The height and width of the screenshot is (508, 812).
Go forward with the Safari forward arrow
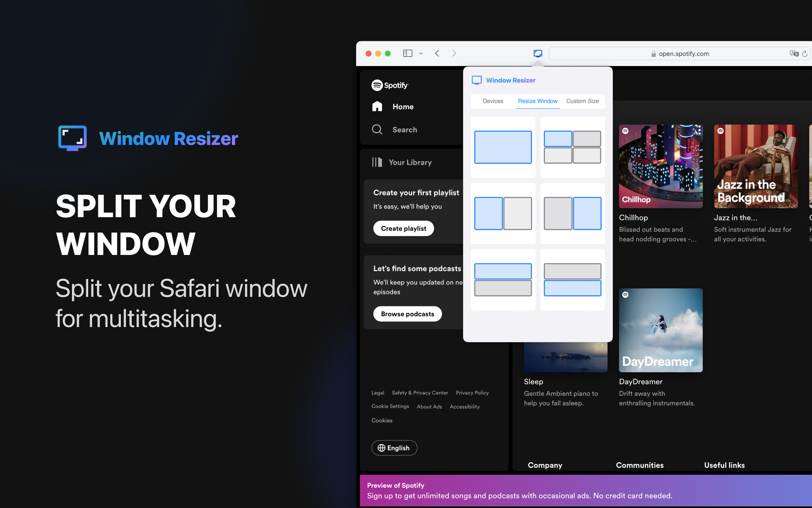tap(454, 53)
